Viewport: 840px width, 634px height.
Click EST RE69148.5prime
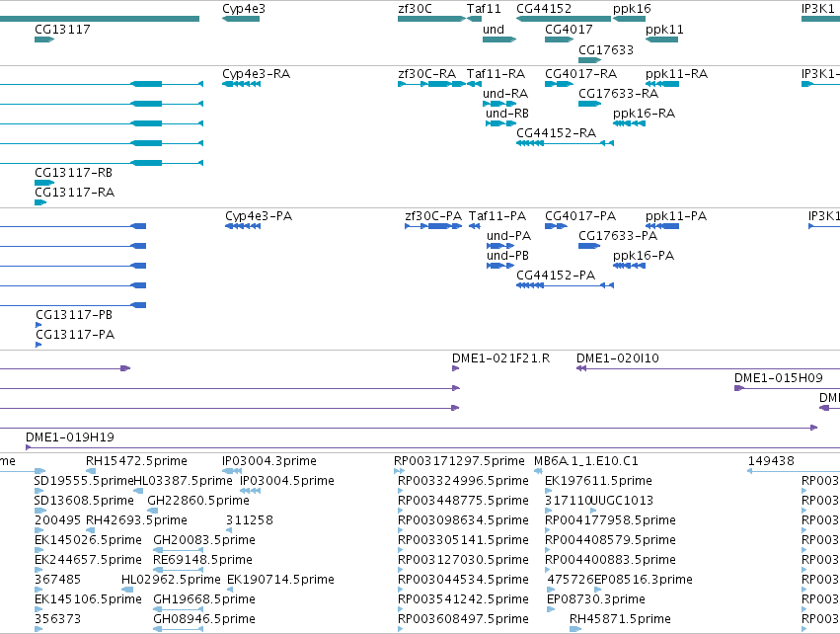click(x=178, y=570)
